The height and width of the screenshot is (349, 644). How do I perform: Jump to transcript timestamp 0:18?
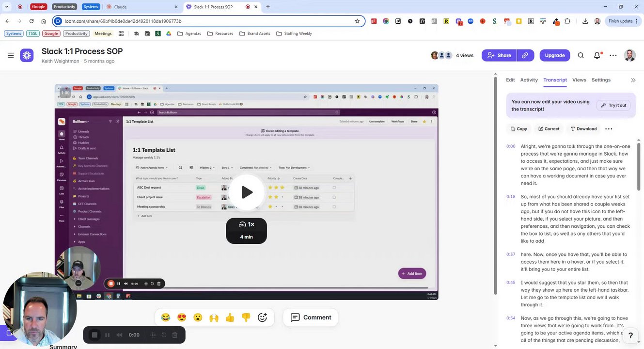(511, 197)
